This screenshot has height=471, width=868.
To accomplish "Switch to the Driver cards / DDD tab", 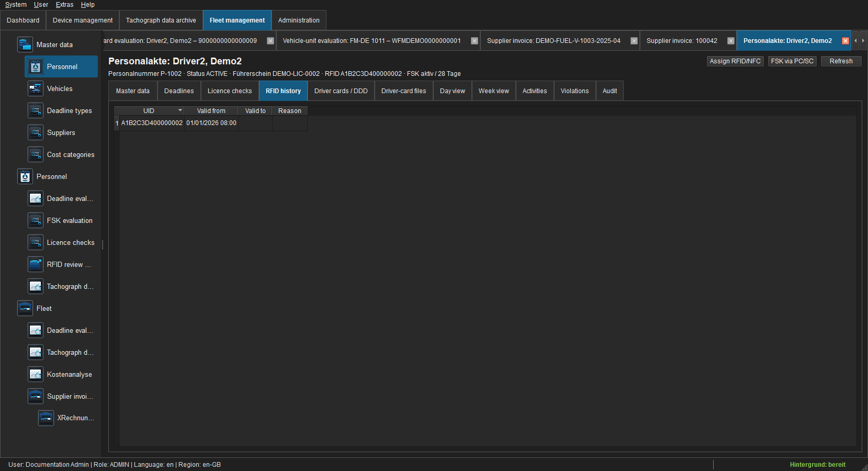I will pos(341,91).
